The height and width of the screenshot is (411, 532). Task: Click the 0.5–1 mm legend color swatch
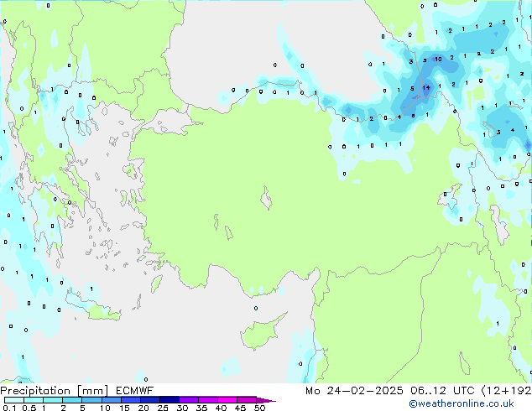(34, 400)
